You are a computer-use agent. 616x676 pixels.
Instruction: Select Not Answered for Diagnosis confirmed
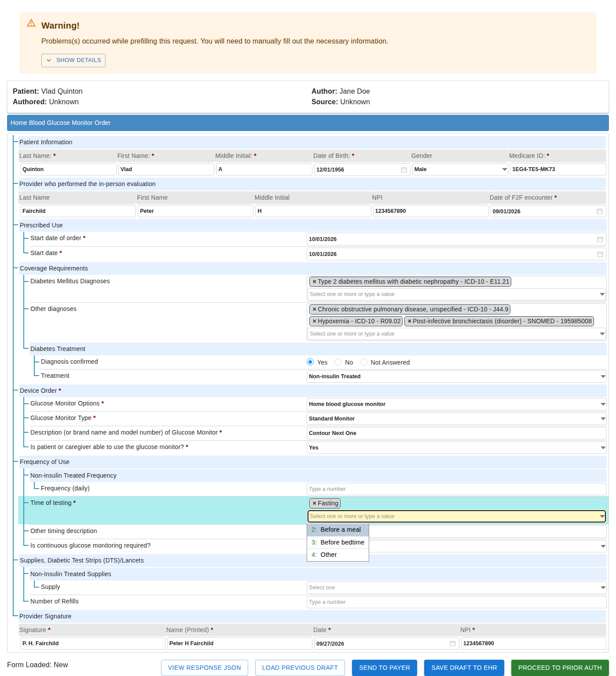[364, 362]
